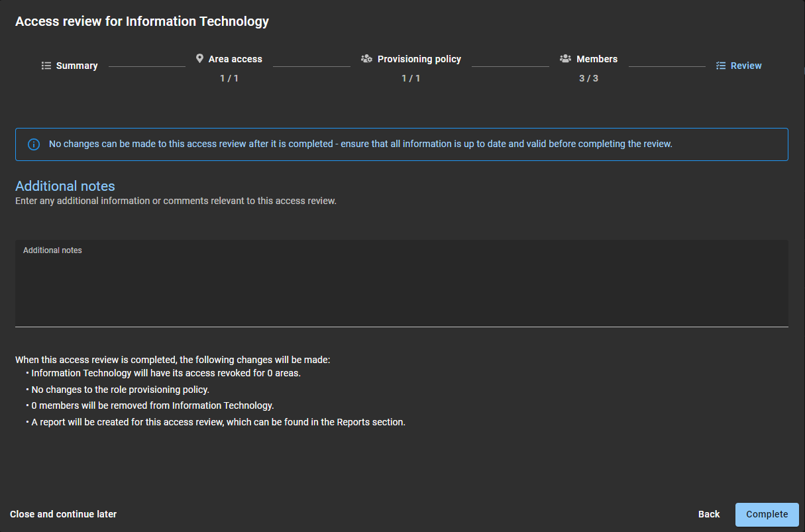The height and width of the screenshot is (532, 805).
Task: Click the 3 / 3 count under Members
Action: point(588,78)
